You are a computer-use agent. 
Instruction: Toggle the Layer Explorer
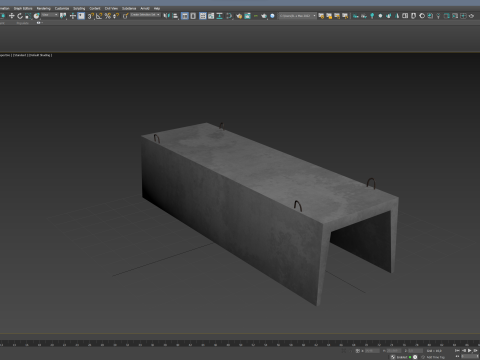coord(193,16)
